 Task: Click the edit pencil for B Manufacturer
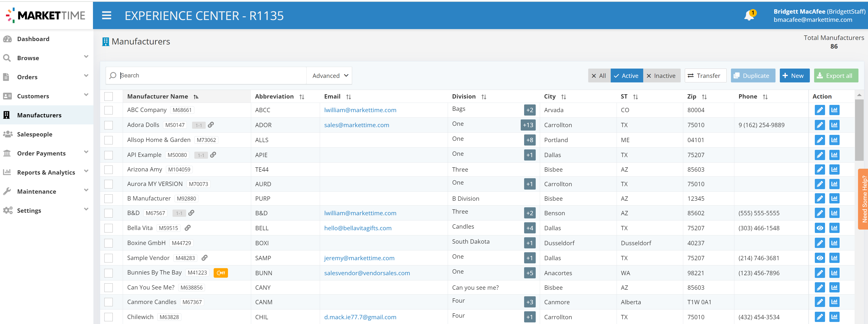point(820,198)
